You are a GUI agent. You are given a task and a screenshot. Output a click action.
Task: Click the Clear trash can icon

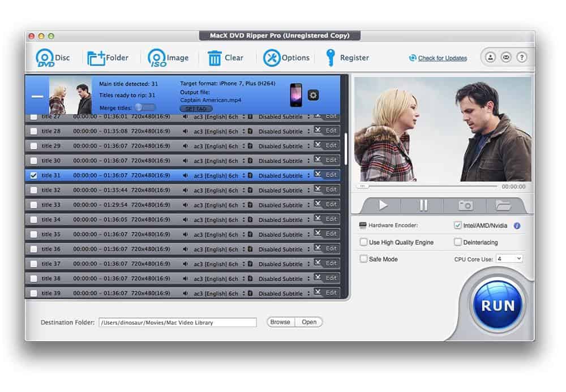pos(215,58)
